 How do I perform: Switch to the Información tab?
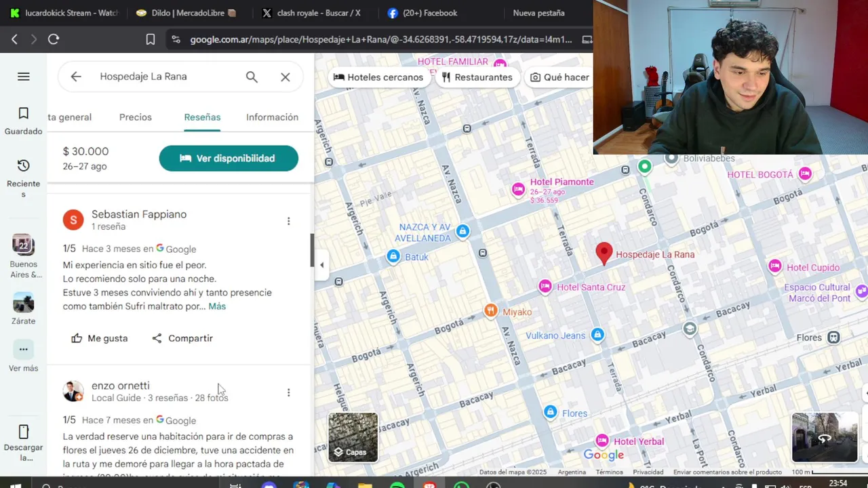point(272,117)
